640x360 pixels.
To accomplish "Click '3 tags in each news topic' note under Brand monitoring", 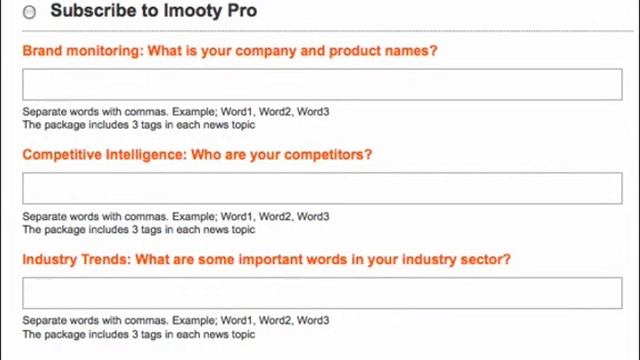I will [193, 125].
